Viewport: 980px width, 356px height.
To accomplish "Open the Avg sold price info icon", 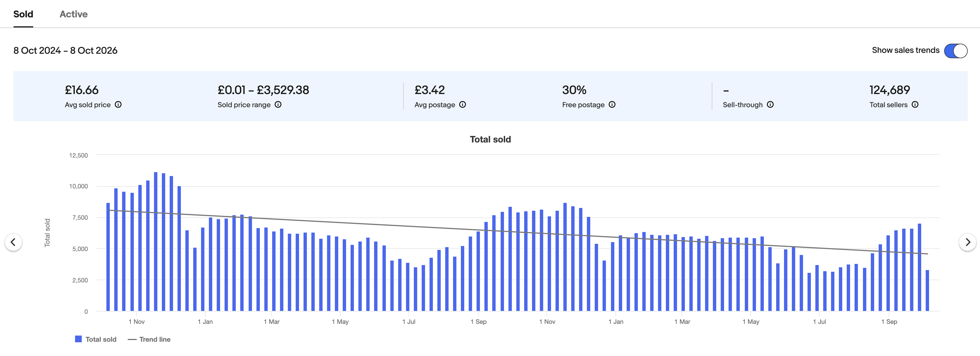I will pos(118,105).
